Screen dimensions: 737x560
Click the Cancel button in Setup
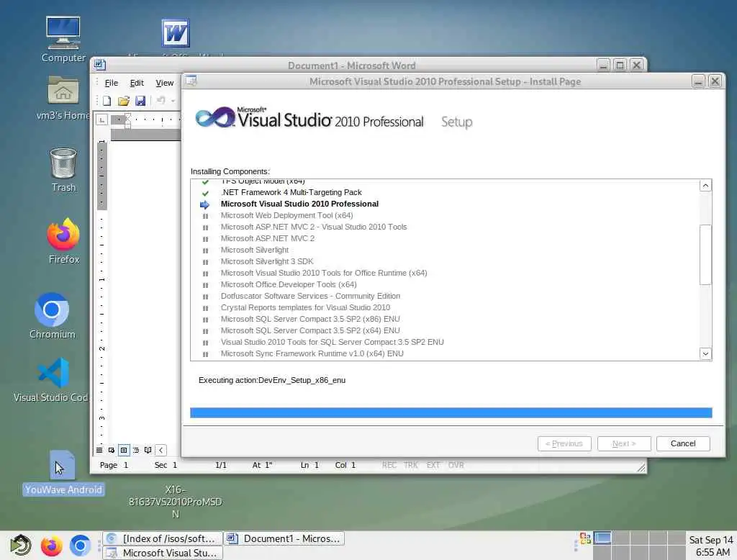(x=683, y=443)
